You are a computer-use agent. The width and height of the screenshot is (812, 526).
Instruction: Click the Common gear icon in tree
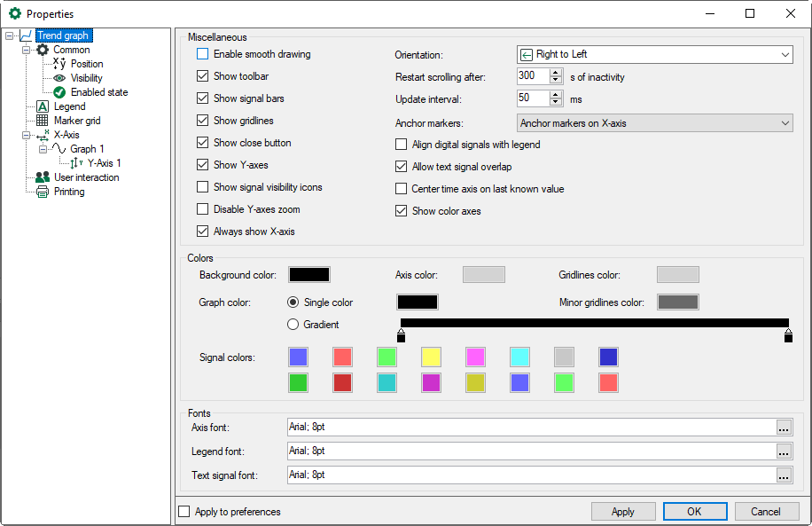point(43,50)
